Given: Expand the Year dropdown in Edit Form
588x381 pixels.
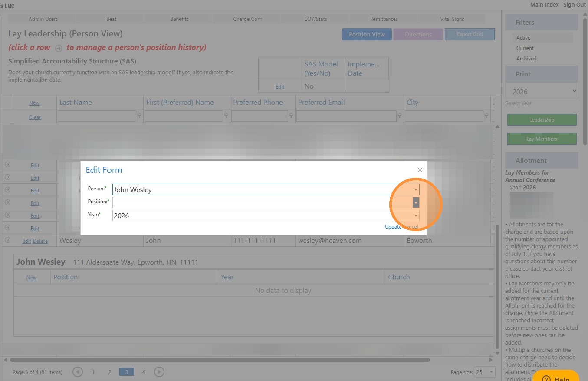Looking at the screenshot, I should tap(416, 215).
